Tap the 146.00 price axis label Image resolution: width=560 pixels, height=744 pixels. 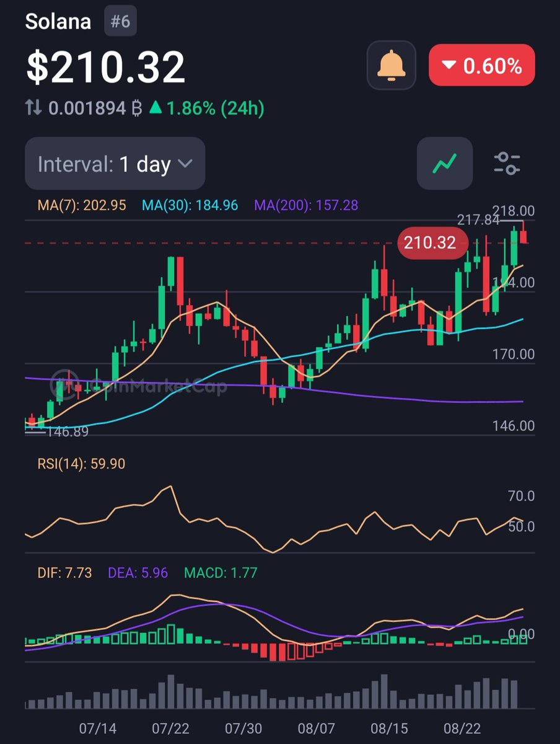pyautogui.click(x=513, y=426)
